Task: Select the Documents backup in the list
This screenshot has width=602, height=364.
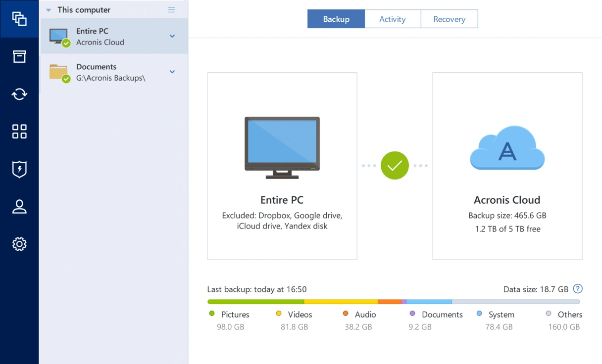Action: tap(114, 72)
